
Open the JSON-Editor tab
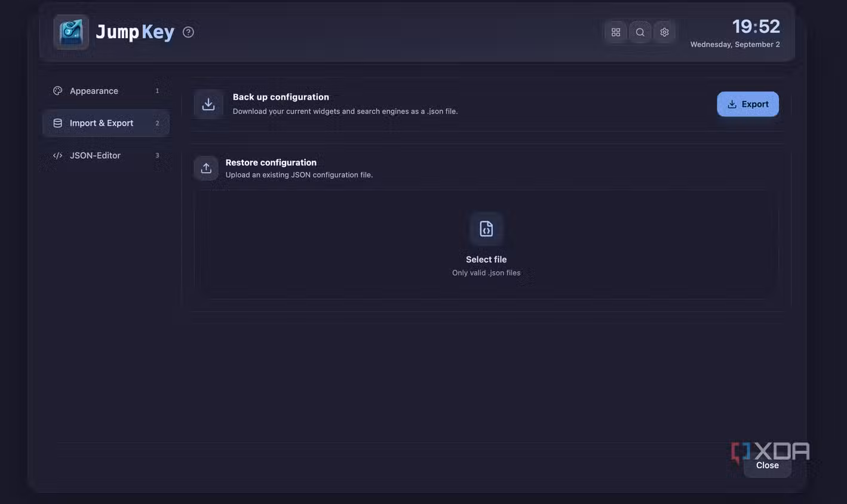[x=106, y=155]
